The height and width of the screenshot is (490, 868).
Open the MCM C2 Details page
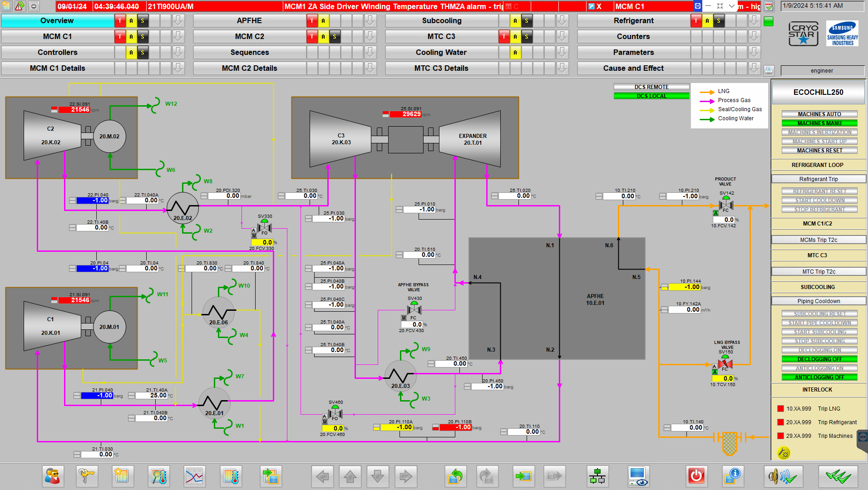point(249,68)
